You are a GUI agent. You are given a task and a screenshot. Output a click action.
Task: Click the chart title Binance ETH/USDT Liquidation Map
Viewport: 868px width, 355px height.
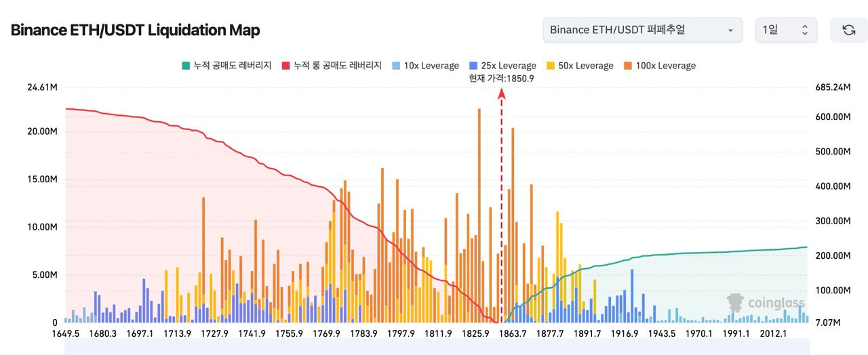pos(135,30)
